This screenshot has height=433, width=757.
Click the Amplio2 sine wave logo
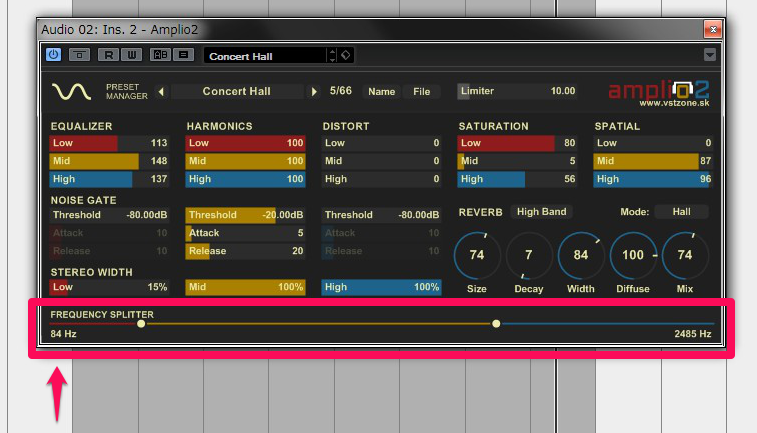(71, 91)
